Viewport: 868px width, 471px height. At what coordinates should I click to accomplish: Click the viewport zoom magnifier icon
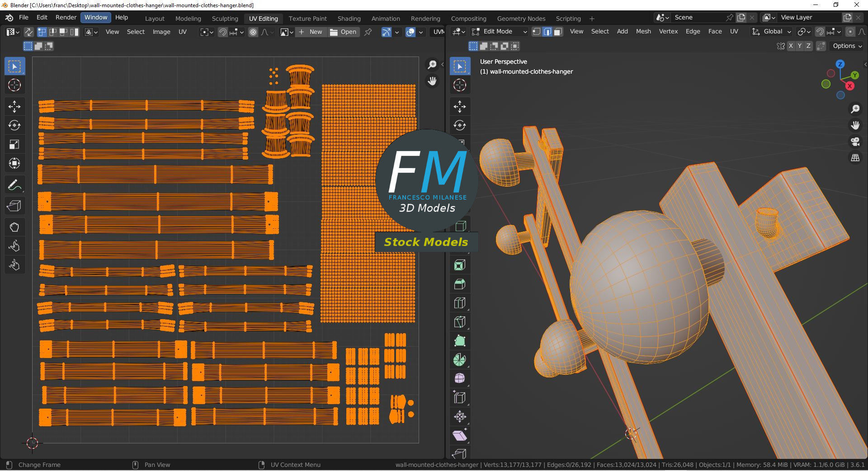855,109
